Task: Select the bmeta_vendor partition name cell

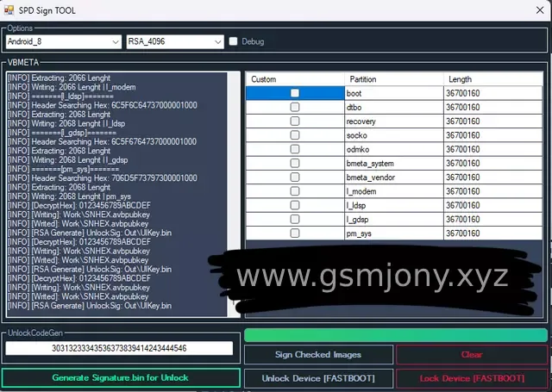Action: point(394,177)
